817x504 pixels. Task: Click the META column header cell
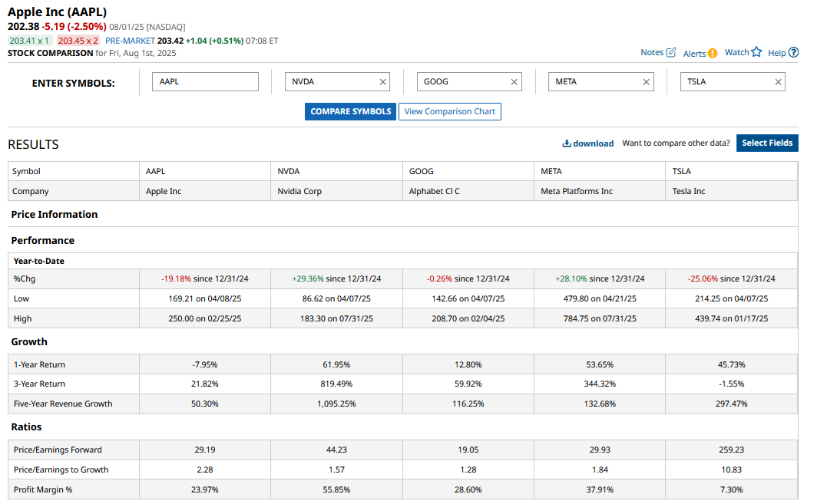coord(600,171)
